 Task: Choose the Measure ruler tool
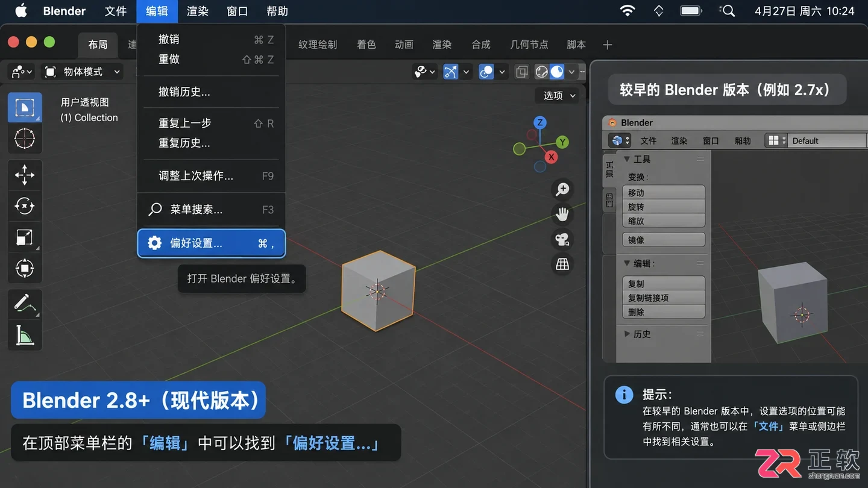(25, 335)
